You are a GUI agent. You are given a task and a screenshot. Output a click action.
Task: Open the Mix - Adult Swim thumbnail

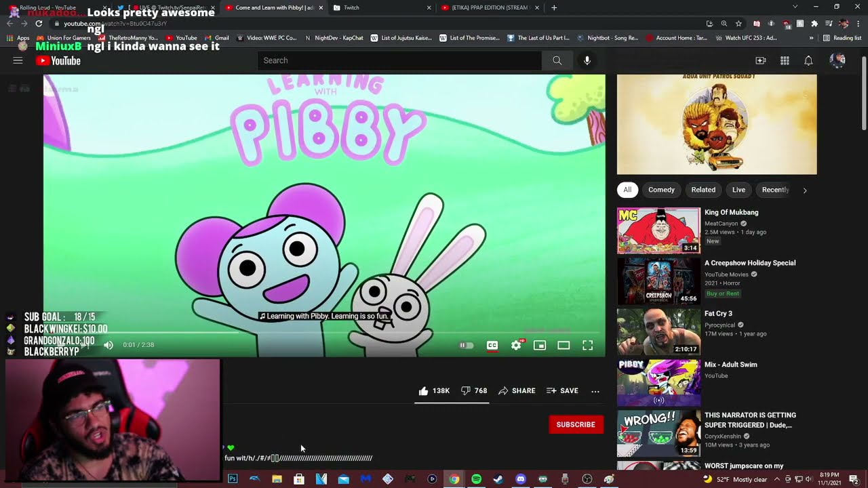tap(658, 382)
